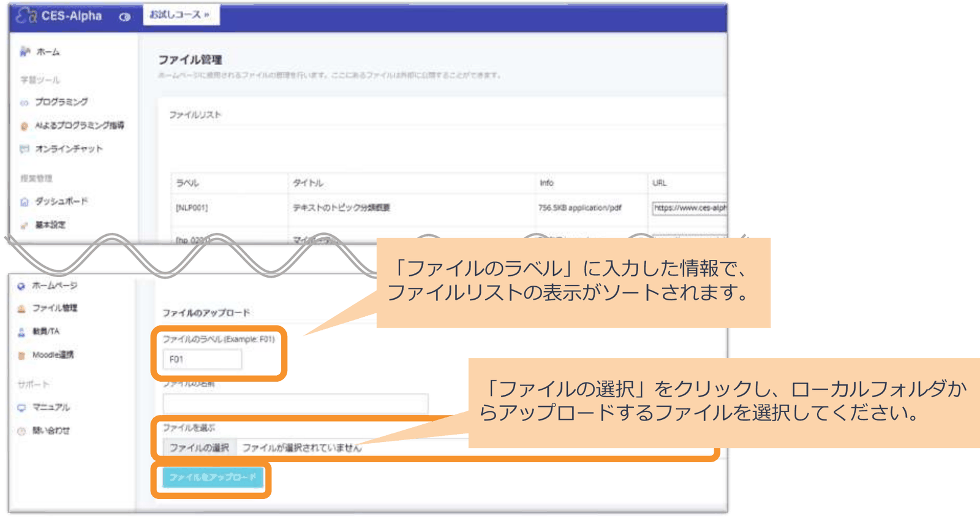Screen dimensions: 980x518
Task: Select the ファイルが選択されていません status text
Action: [302, 448]
